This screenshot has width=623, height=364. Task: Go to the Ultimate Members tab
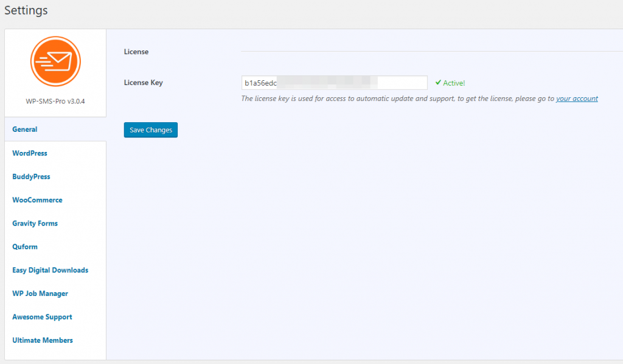(x=43, y=340)
